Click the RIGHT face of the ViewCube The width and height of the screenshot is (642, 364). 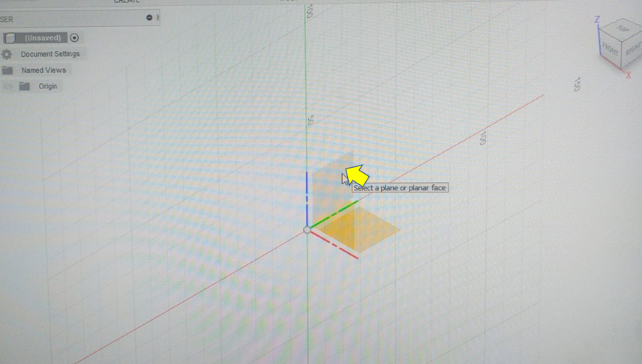(631, 50)
